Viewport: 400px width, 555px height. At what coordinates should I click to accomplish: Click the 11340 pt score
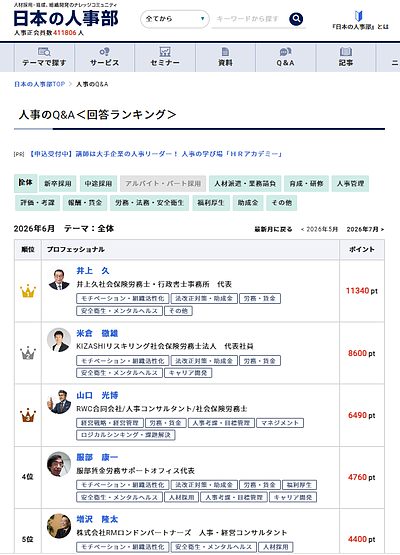point(362,291)
